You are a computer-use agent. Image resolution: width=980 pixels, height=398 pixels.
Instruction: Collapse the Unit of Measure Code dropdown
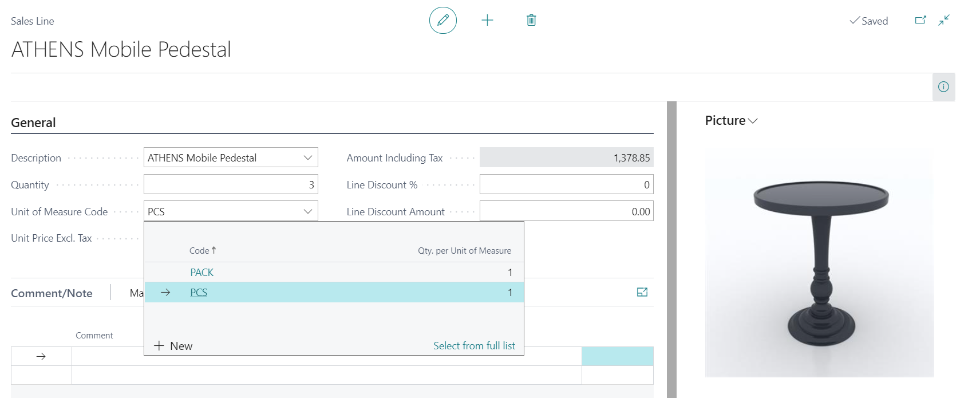pos(308,211)
